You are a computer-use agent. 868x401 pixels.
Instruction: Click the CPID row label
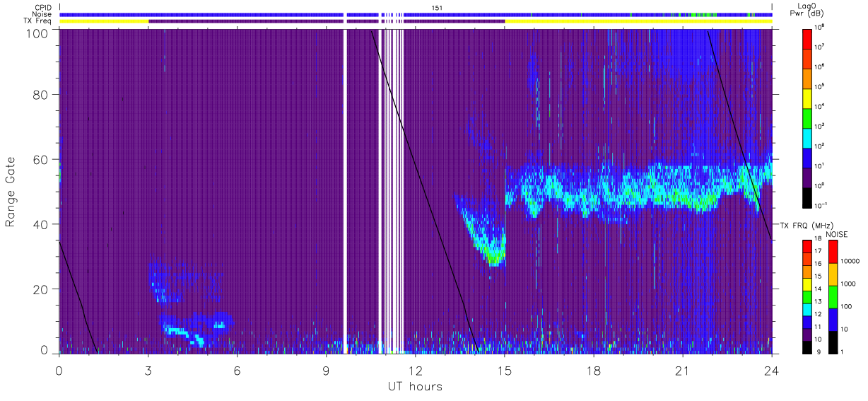click(x=44, y=7)
